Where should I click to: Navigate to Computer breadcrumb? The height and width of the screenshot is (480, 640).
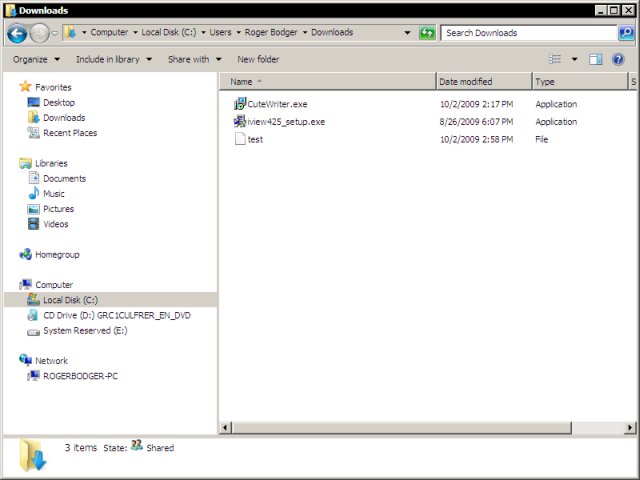[x=109, y=32]
